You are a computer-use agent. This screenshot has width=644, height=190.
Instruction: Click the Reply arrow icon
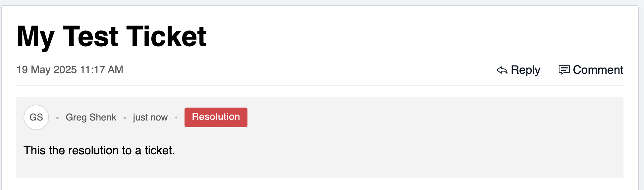pos(502,70)
